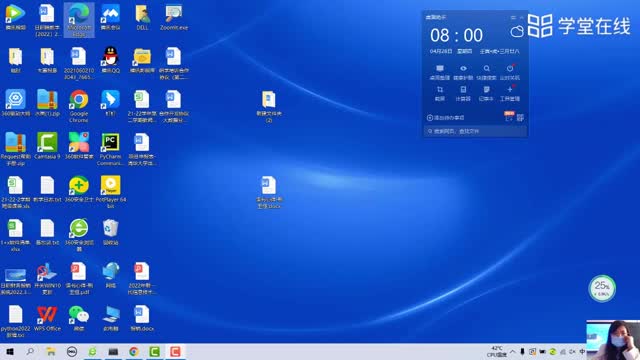The height and width of the screenshot is (360, 640).
Task: Select the New Folder (2) icon mid-desktop
Action: 269,106
